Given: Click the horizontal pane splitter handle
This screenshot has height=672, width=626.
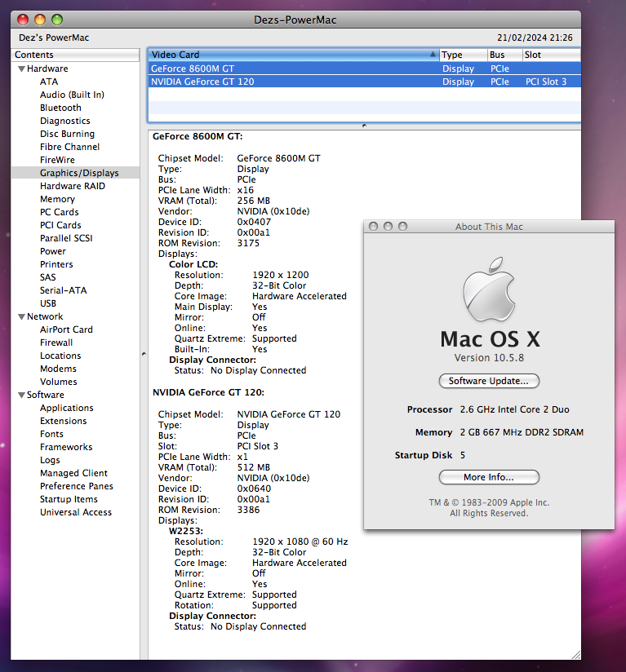Looking at the screenshot, I should point(364,126).
